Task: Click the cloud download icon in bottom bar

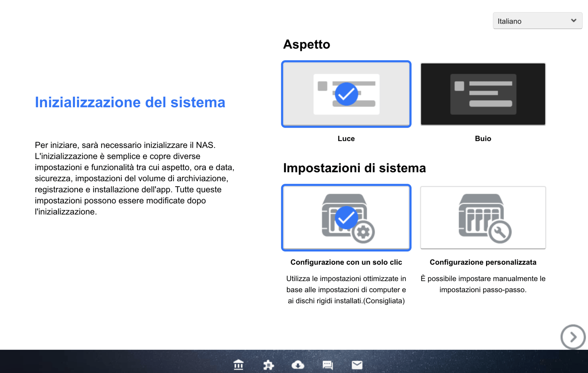Action: (x=298, y=365)
